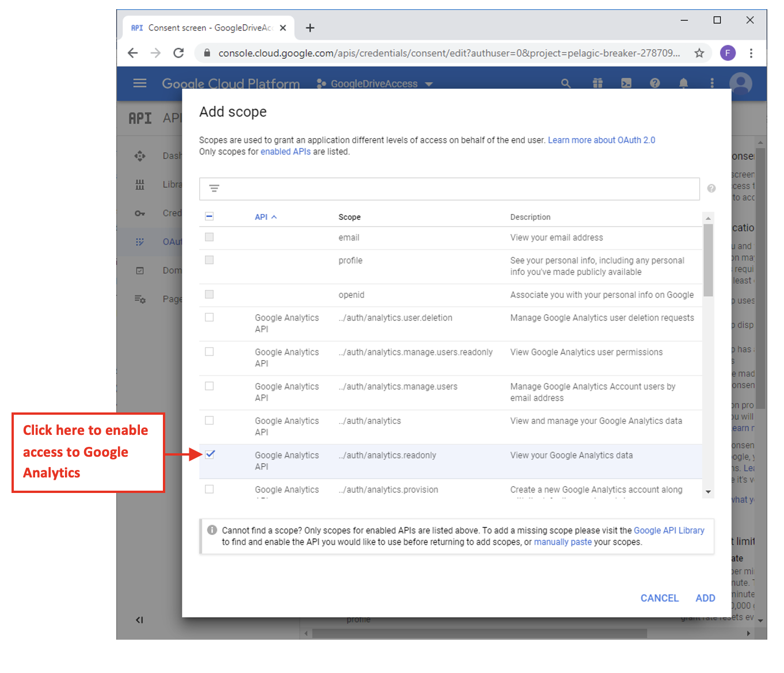Click the browser reload page icon

click(x=178, y=53)
